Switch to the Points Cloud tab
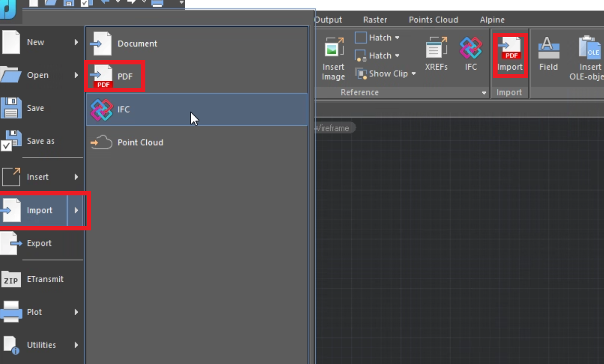Viewport: 604px width, 364px height. click(433, 20)
